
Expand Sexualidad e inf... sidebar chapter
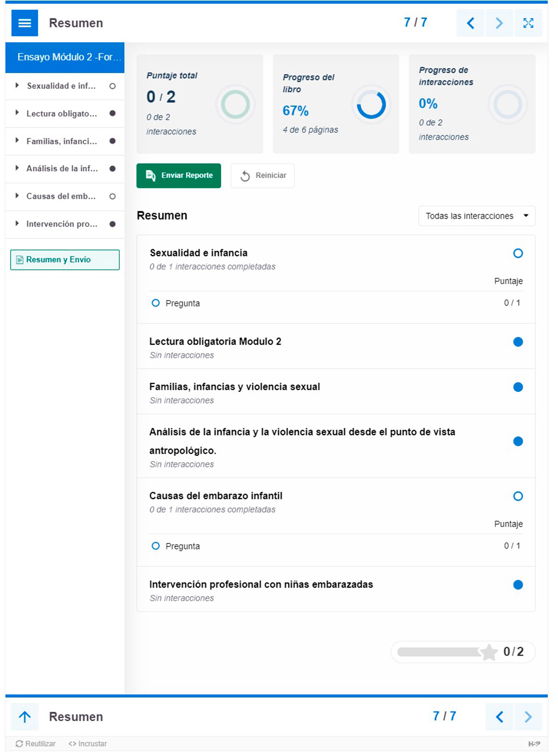click(x=65, y=86)
